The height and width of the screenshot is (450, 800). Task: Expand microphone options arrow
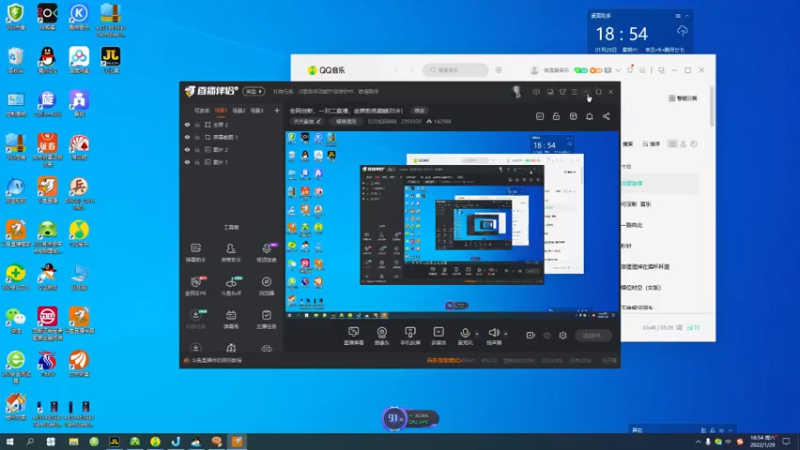coord(477,334)
